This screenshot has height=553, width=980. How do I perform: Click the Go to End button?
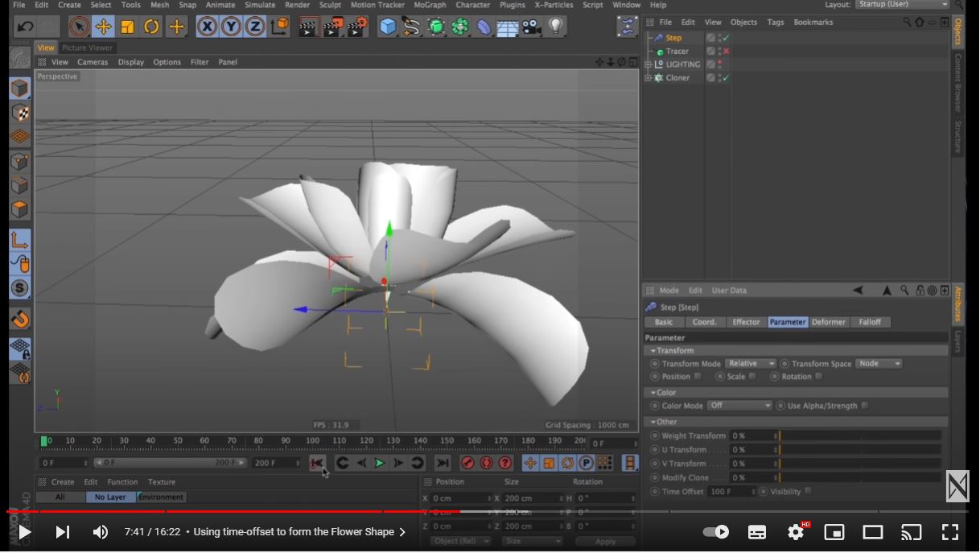point(442,463)
